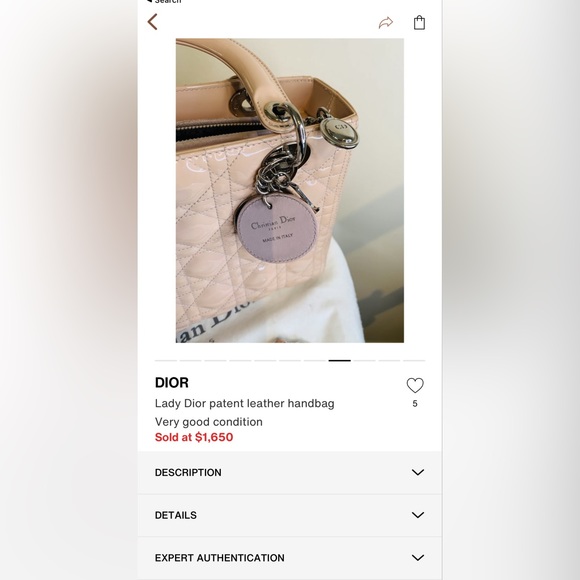The width and height of the screenshot is (580, 580).
Task: Expand the Expert Authentication chevron
Action: click(418, 557)
